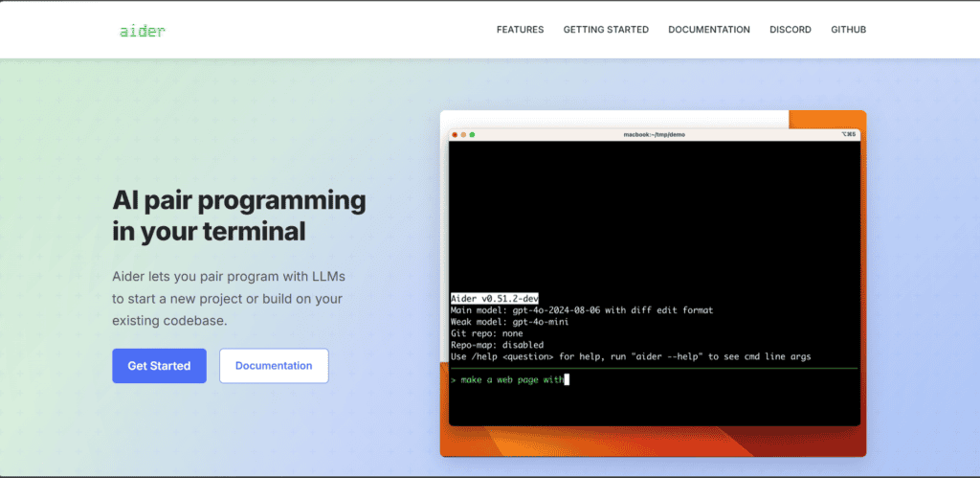
Task: Click the green aider logo
Action: [x=143, y=31]
